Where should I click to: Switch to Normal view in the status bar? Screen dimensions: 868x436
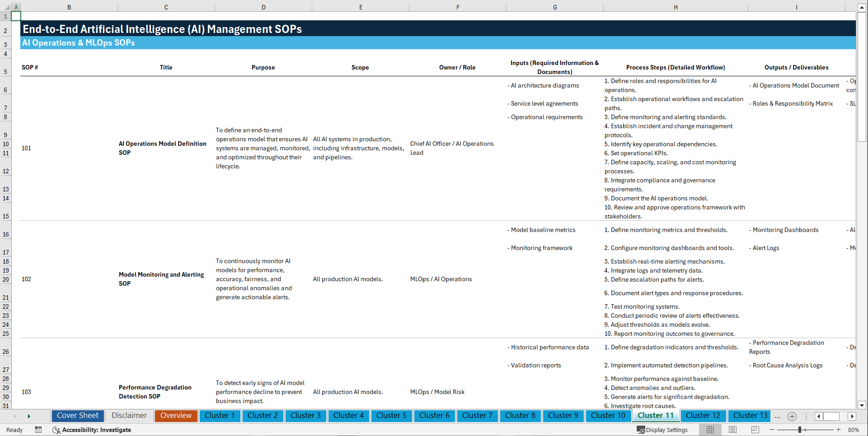[710, 430]
